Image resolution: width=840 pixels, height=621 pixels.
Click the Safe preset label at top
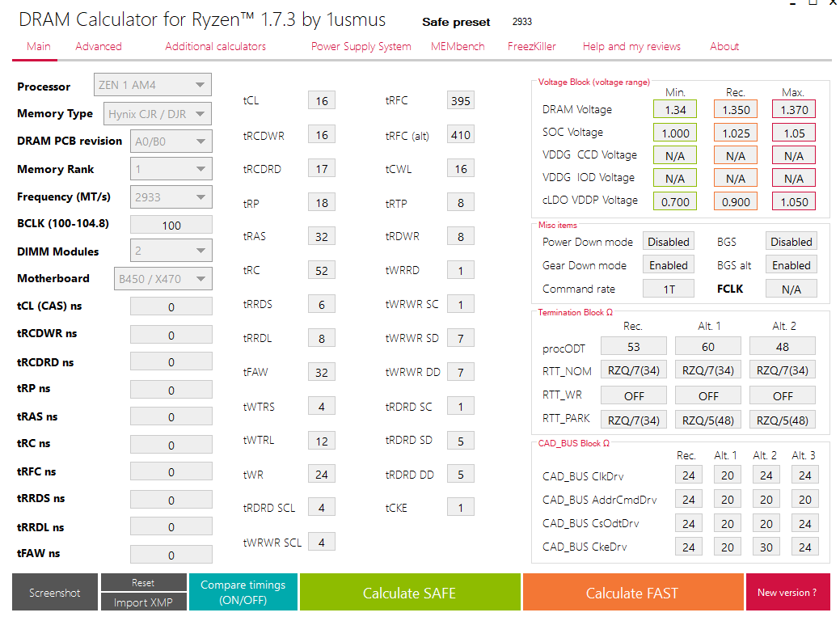click(x=456, y=22)
